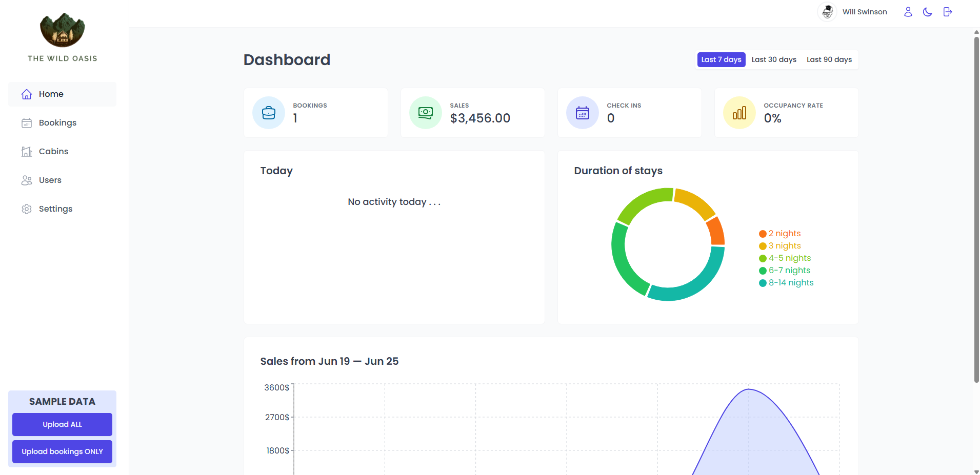Screen dimensions: 980x475
Task: Click Will Swinson's avatar picture
Action: [827, 12]
